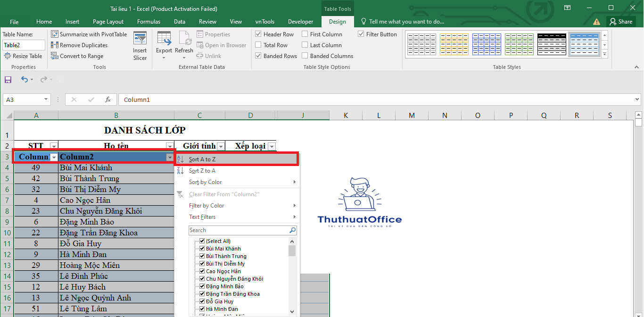Open the STT filter dropdown
Screen dimensions: 644x317
coord(54,146)
